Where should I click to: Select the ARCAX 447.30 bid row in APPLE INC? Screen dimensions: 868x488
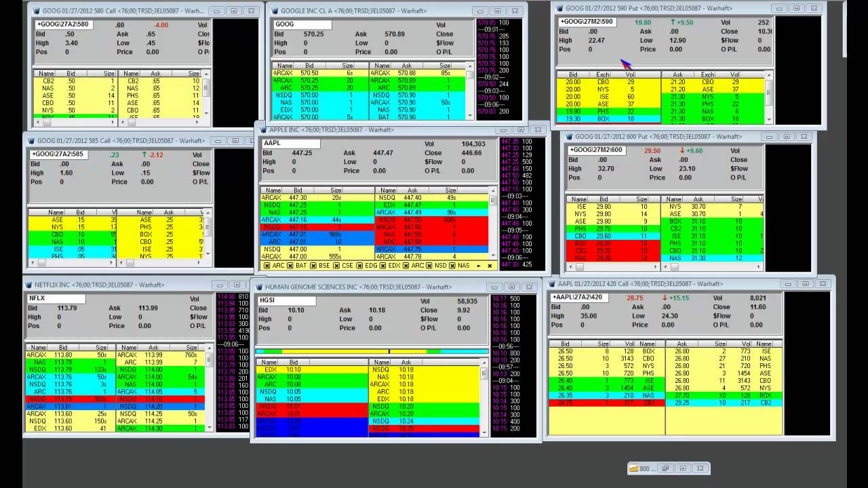(316, 198)
